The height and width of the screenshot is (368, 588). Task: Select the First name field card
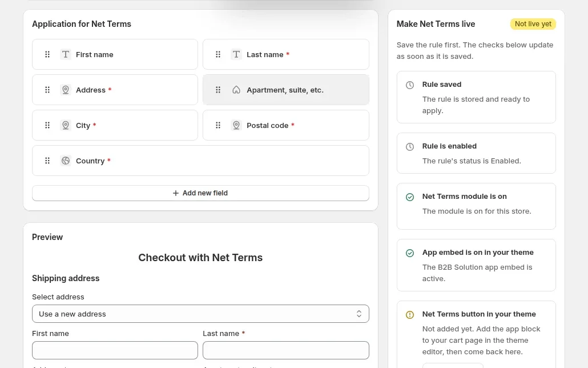(115, 54)
